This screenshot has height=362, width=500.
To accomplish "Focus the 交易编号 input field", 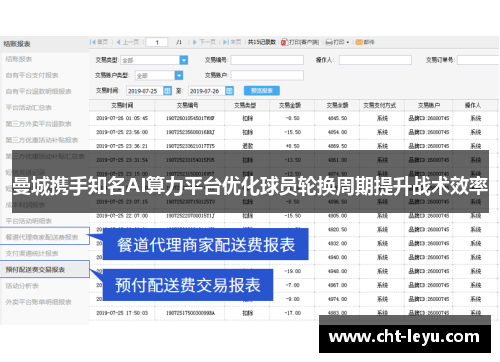I will (x=267, y=60).
